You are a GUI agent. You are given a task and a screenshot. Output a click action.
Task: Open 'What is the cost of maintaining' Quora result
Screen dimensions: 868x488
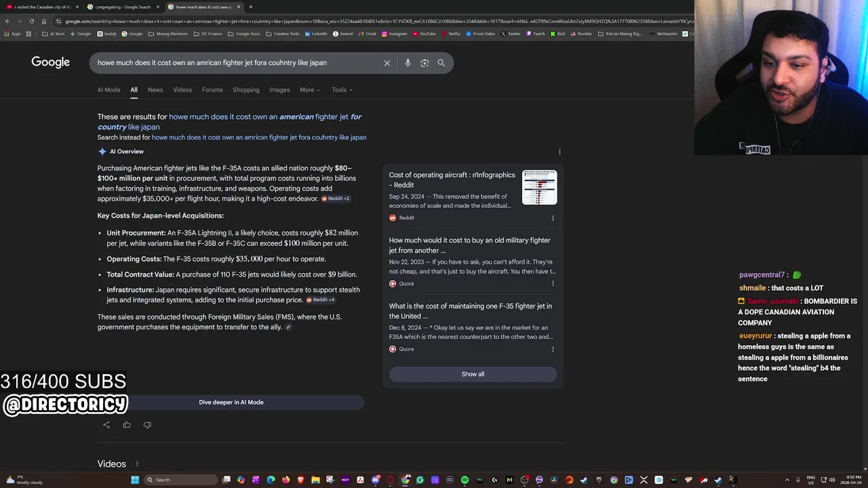(x=470, y=311)
